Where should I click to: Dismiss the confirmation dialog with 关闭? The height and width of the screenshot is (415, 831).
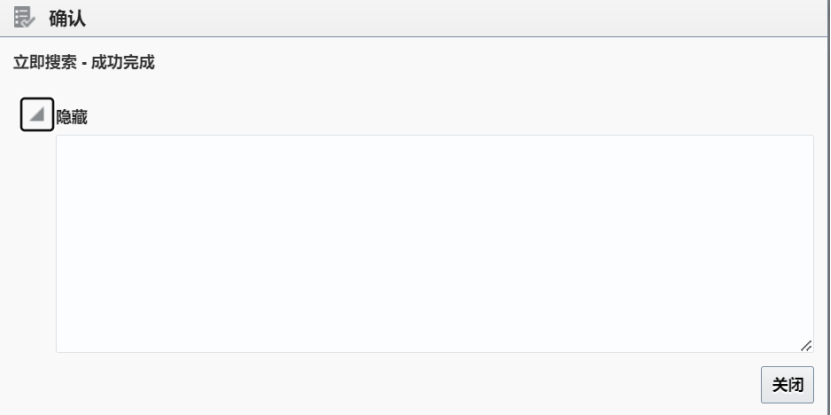tap(787, 385)
